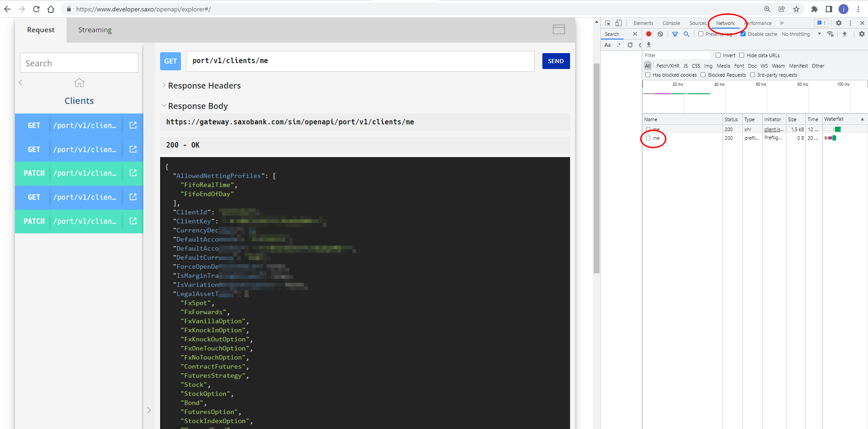Check 3rd-party requests
This screenshot has width=868, height=429.
tap(752, 75)
